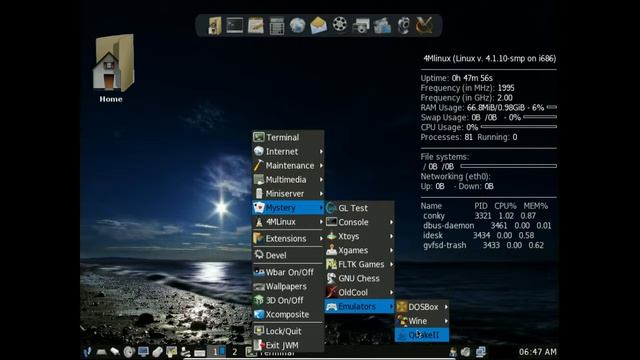Click the 06:47 AM clock
The height and width of the screenshot is (360, 640).
pos(538,351)
